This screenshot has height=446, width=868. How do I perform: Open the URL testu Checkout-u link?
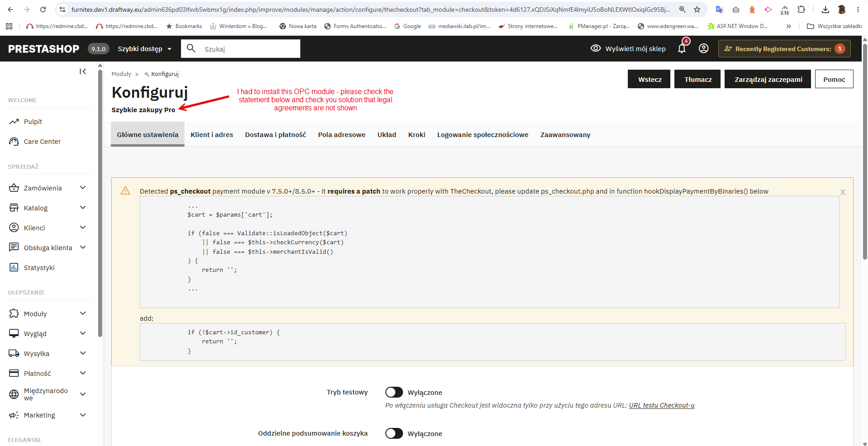click(661, 405)
